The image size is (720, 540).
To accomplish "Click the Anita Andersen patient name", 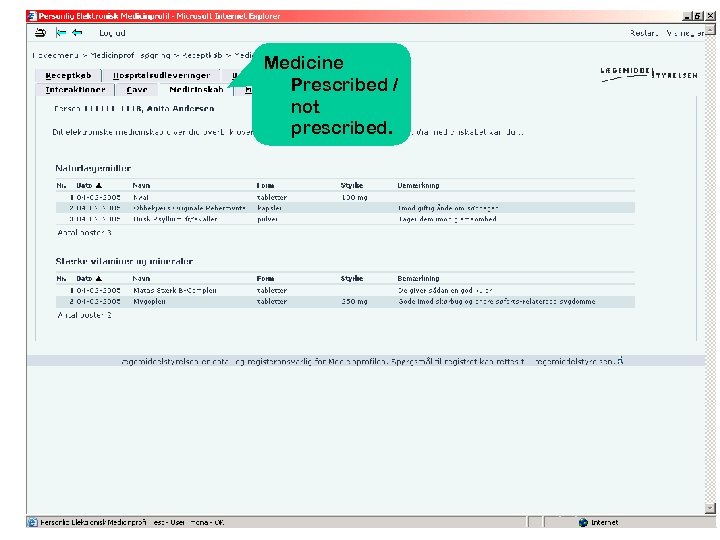I will click(180, 109).
